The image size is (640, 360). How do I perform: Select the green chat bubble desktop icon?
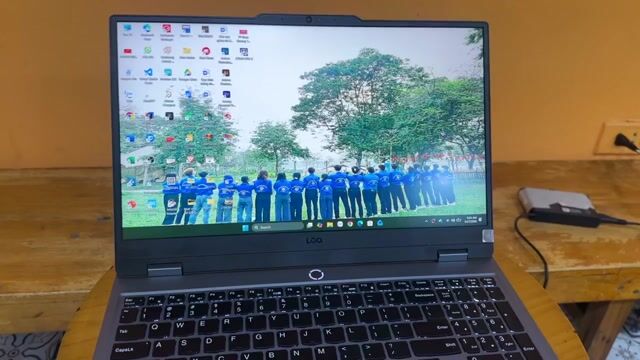click(147, 52)
